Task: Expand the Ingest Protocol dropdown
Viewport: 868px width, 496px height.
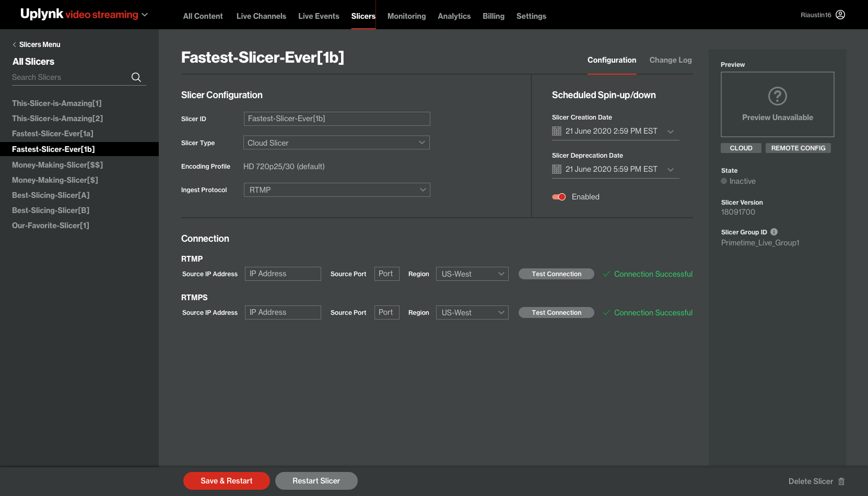Action: click(337, 190)
